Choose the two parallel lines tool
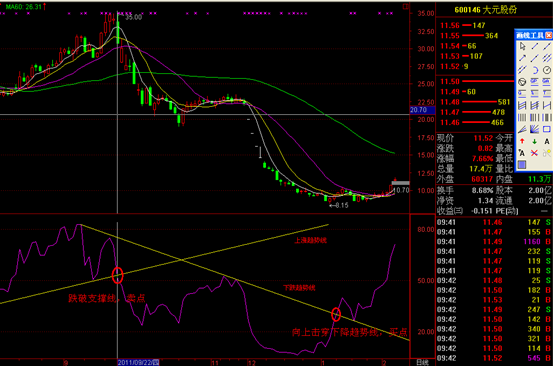553x367 pixels. point(522,69)
